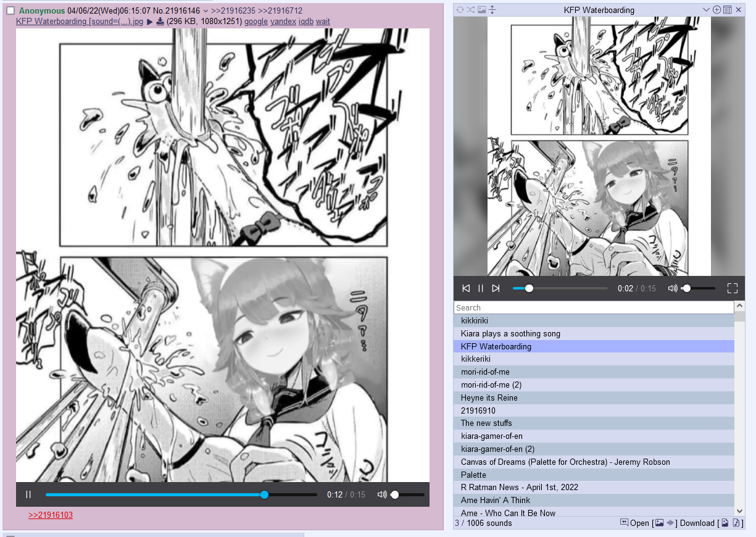
Task: Expand the player header dropdown chevron
Action: [x=707, y=10]
